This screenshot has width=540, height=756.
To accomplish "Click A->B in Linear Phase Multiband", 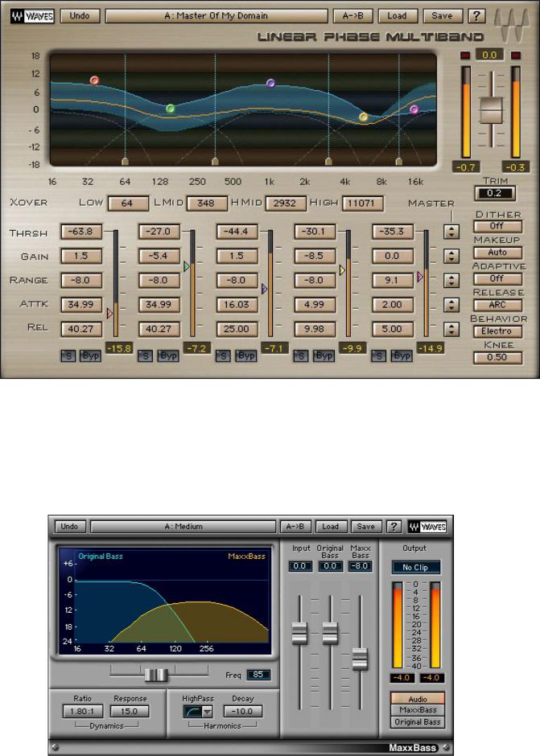I will (x=353, y=16).
